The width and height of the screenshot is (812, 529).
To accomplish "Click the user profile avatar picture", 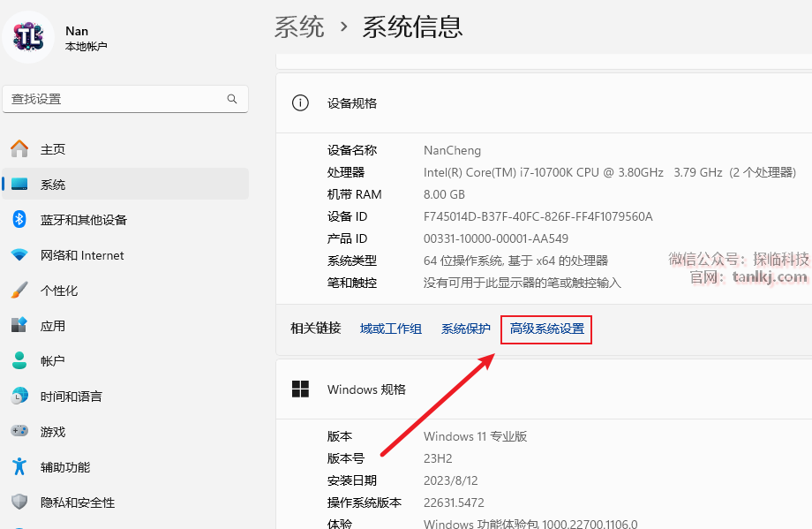I will pos(29,37).
